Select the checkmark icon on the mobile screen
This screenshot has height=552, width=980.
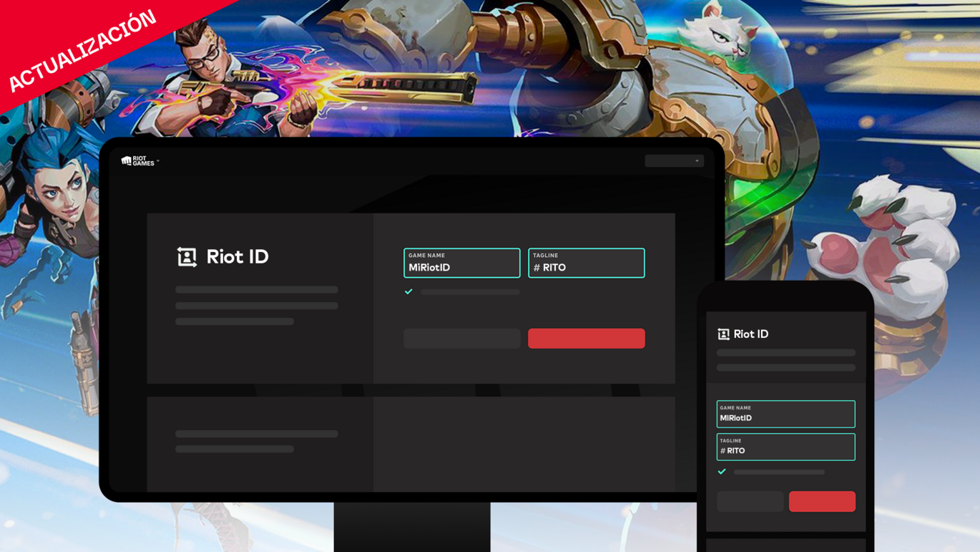(x=722, y=472)
